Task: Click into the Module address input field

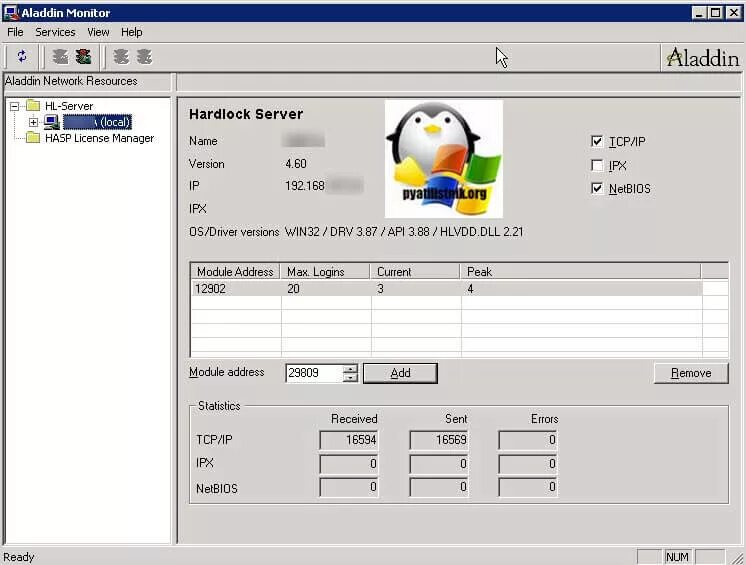Action: 314,373
